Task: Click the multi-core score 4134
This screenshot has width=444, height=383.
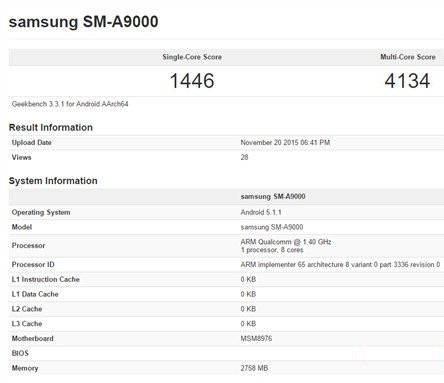Action: 407,81
